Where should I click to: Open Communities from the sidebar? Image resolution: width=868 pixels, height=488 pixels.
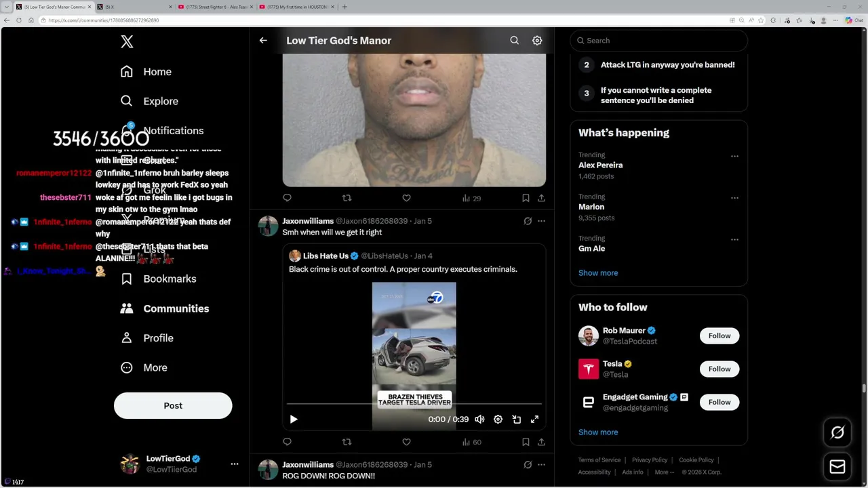click(164, 308)
